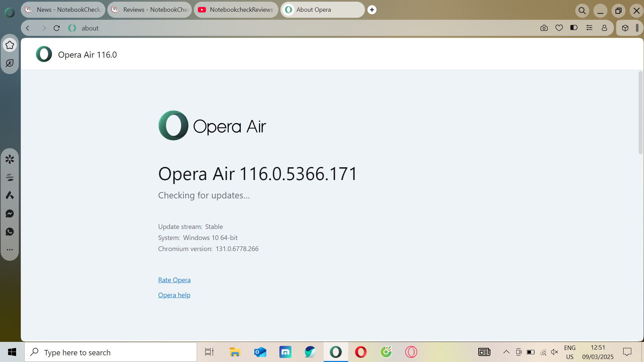
Task: Open Easy Setup sliders icon
Action: point(589,28)
